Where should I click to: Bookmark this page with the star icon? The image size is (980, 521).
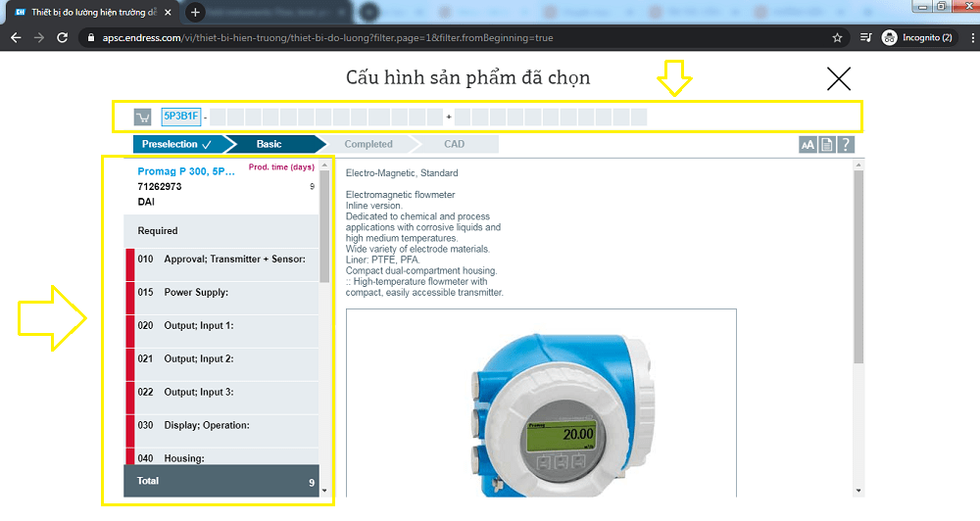coord(838,38)
